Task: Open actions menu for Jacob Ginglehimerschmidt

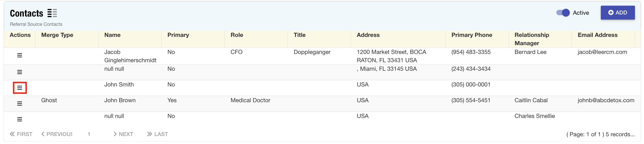Action: click(x=19, y=55)
